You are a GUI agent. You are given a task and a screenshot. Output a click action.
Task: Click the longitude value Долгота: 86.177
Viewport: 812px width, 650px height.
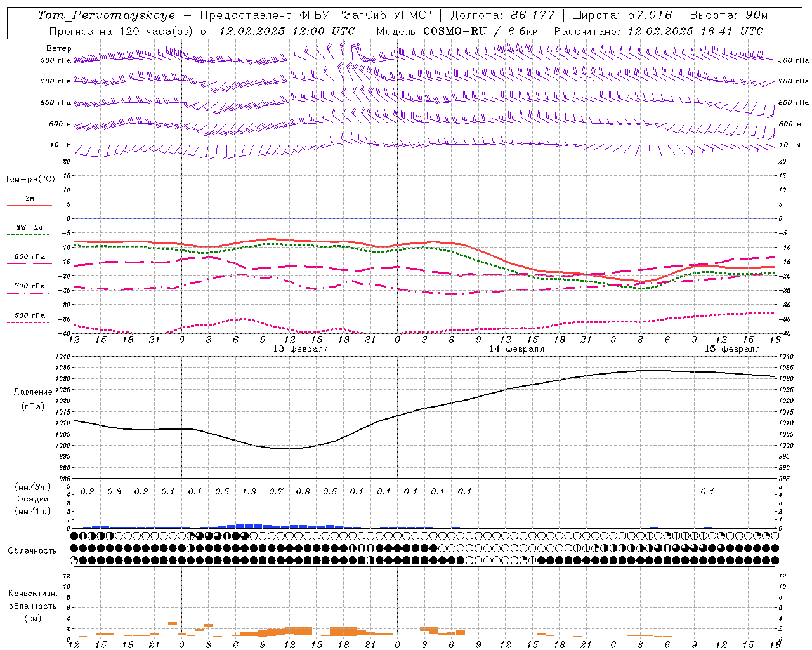coord(502,15)
